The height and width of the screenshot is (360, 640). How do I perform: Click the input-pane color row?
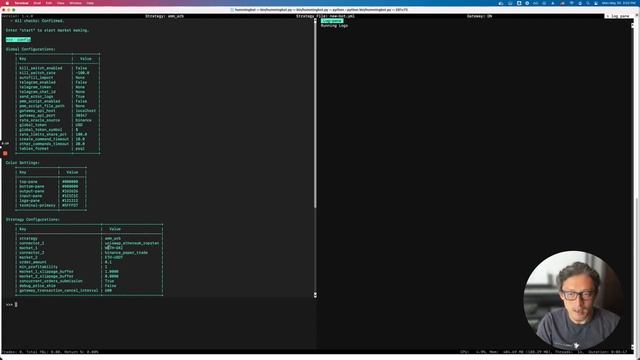(x=51, y=196)
